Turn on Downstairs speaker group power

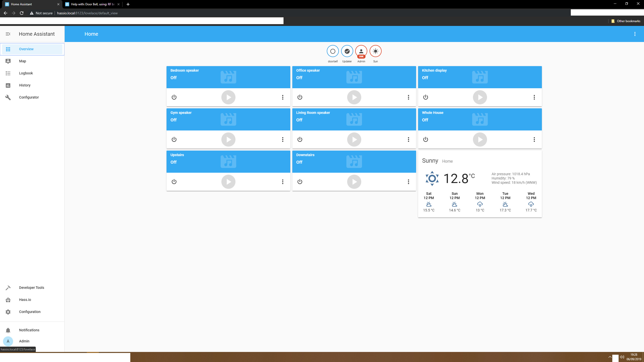click(x=300, y=182)
